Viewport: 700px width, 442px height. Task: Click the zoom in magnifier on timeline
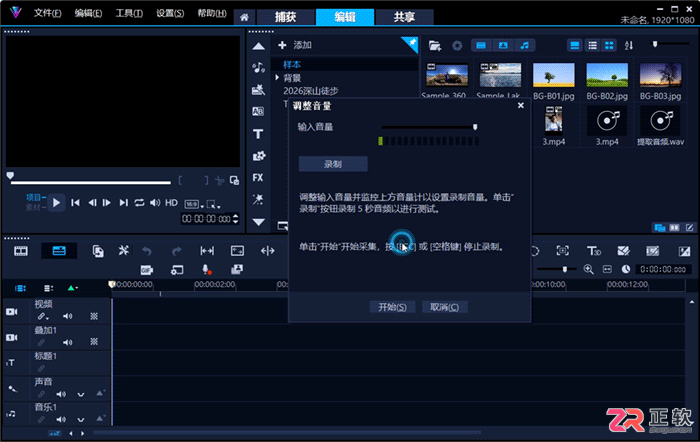point(588,269)
